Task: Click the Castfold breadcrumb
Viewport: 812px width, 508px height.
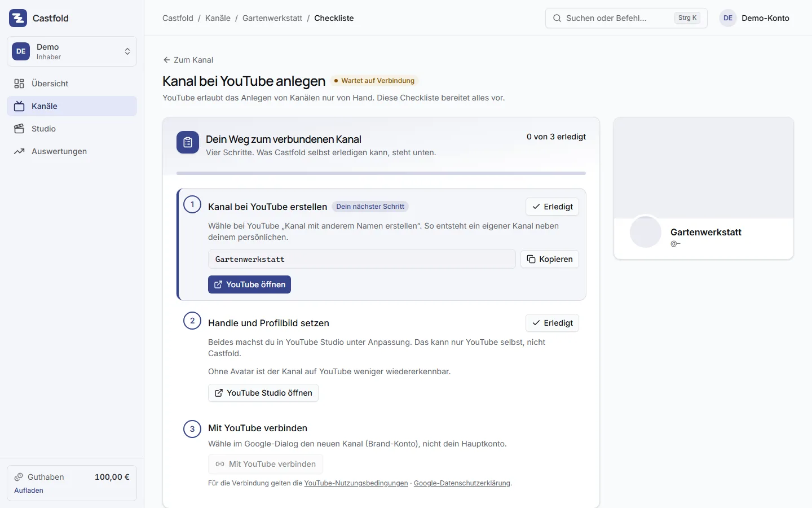Action: (178, 18)
